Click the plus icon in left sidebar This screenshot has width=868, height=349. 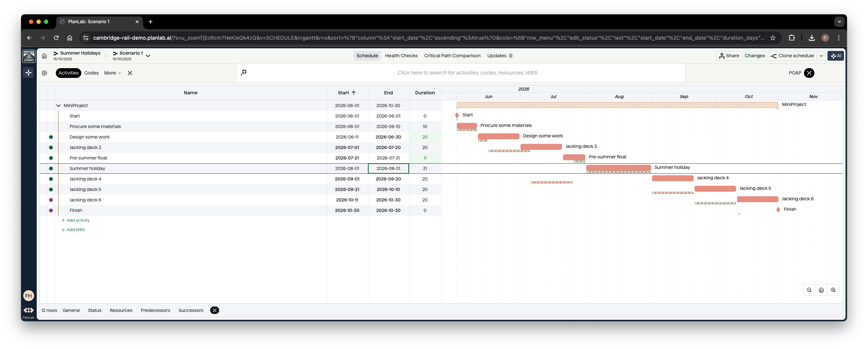28,73
